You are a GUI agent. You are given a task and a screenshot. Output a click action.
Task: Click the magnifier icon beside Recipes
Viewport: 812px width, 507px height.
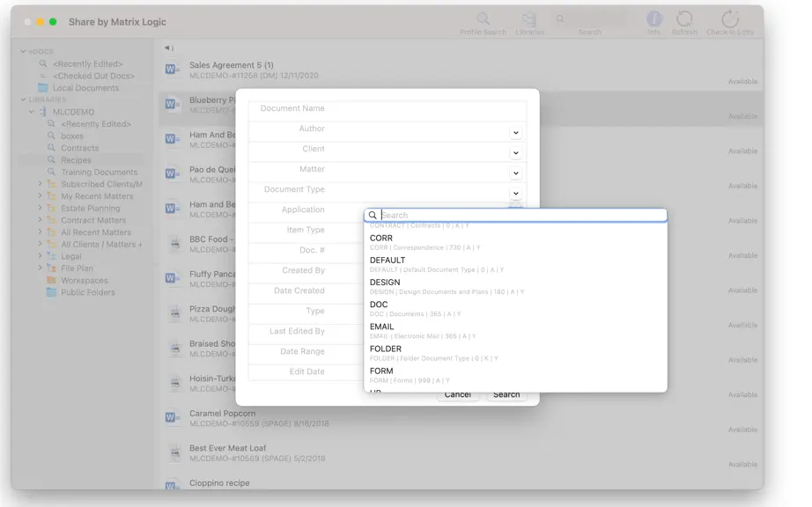tap(51, 159)
